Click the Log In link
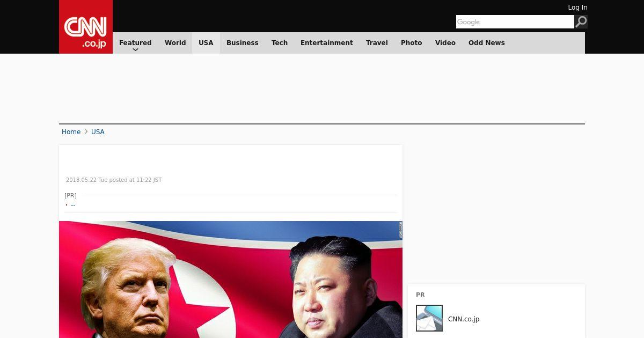 click(577, 8)
